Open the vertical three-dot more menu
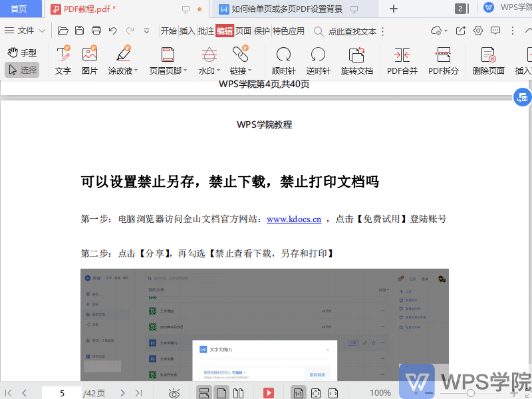Image resolution: width=532 pixels, height=399 pixels. click(x=513, y=31)
